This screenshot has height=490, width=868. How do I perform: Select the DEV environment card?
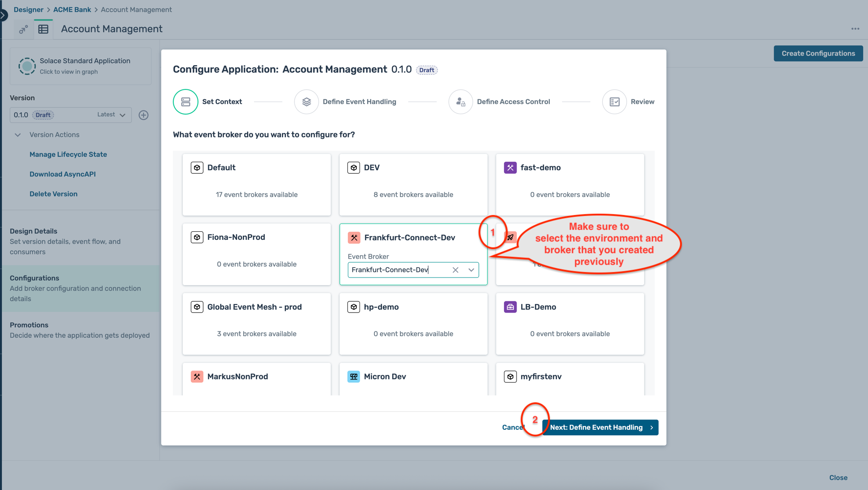[x=413, y=185]
